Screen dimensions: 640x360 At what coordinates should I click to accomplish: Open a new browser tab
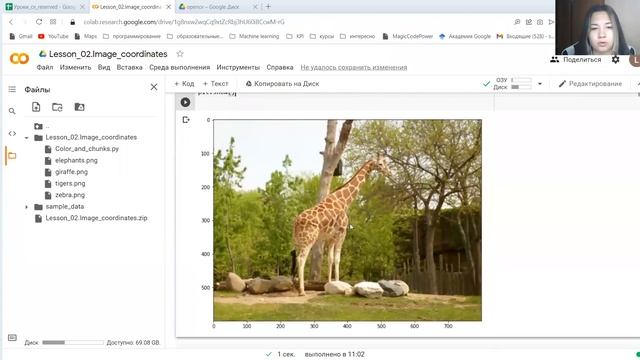click(x=268, y=7)
